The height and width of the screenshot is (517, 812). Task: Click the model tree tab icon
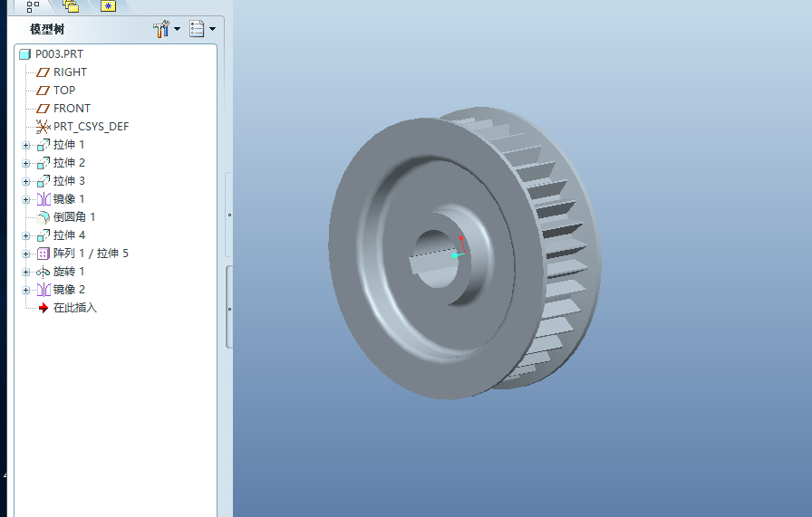tap(33, 6)
